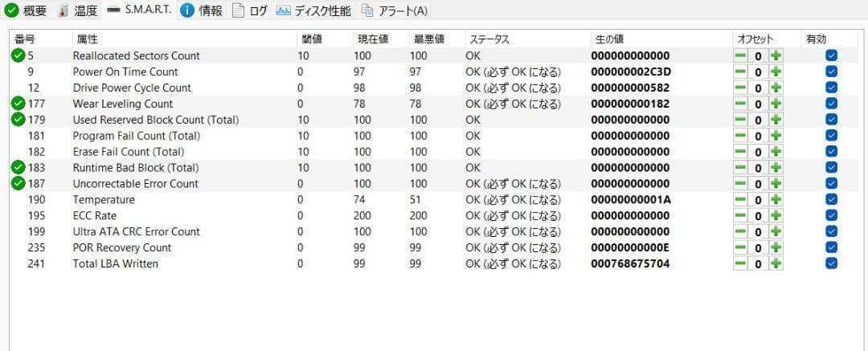Increase offset for Erase Fail Count

point(776,152)
